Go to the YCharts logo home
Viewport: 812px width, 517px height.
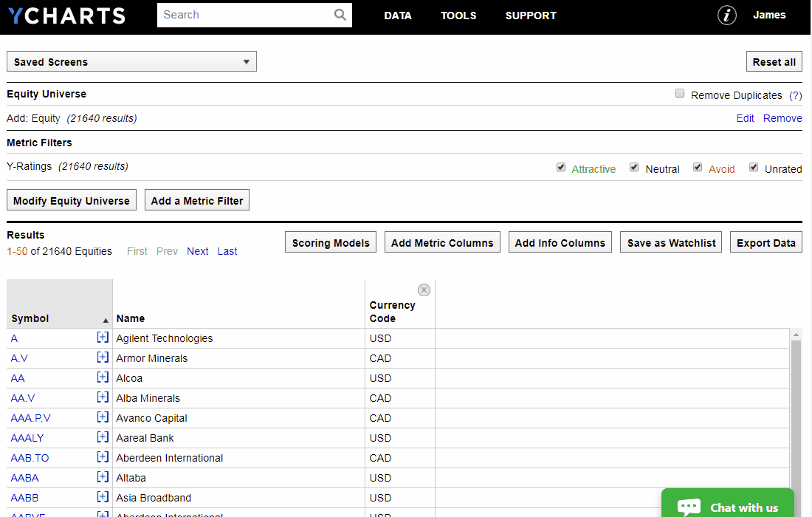point(66,16)
